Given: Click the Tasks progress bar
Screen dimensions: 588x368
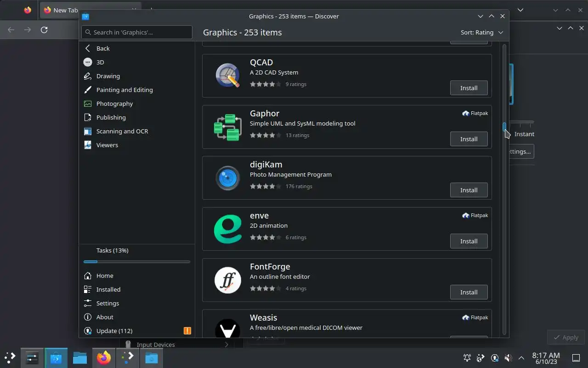Looking at the screenshot, I should (137, 262).
